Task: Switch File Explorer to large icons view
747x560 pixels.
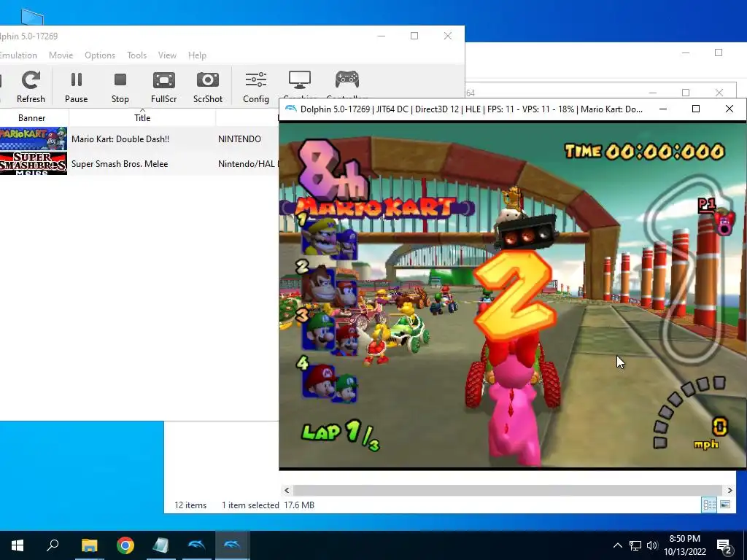Action: (725, 505)
